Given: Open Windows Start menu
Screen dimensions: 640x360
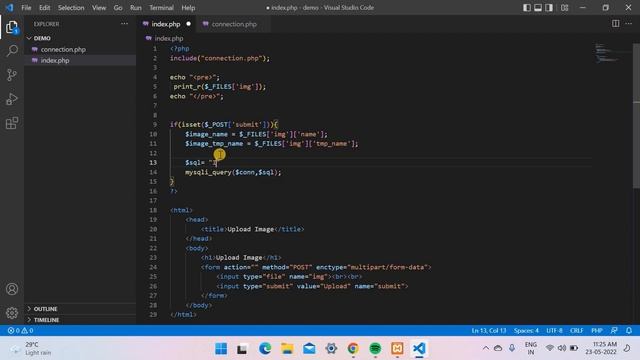Looking at the screenshot, I should point(221,348).
